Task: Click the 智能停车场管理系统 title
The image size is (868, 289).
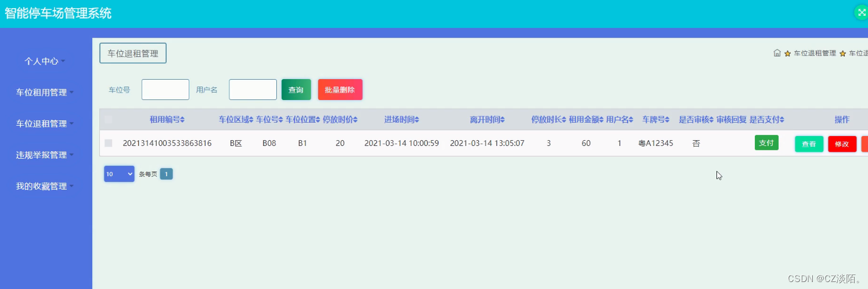Action: click(x=58, y=13)
